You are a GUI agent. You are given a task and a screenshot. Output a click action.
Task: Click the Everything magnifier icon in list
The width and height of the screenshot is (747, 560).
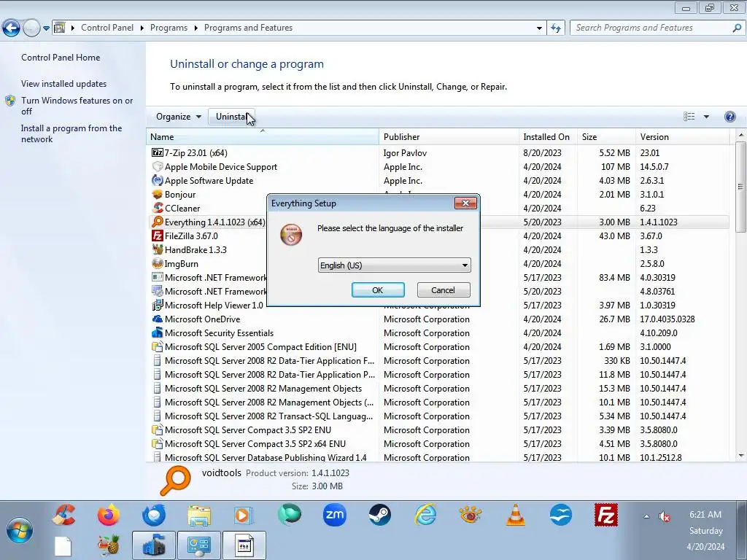click(x=158, y=222)
